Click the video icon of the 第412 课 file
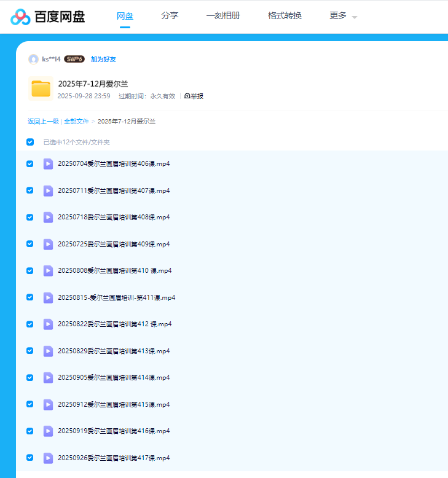This screenshot has height=478, width=448. click(x=48, y=324)
